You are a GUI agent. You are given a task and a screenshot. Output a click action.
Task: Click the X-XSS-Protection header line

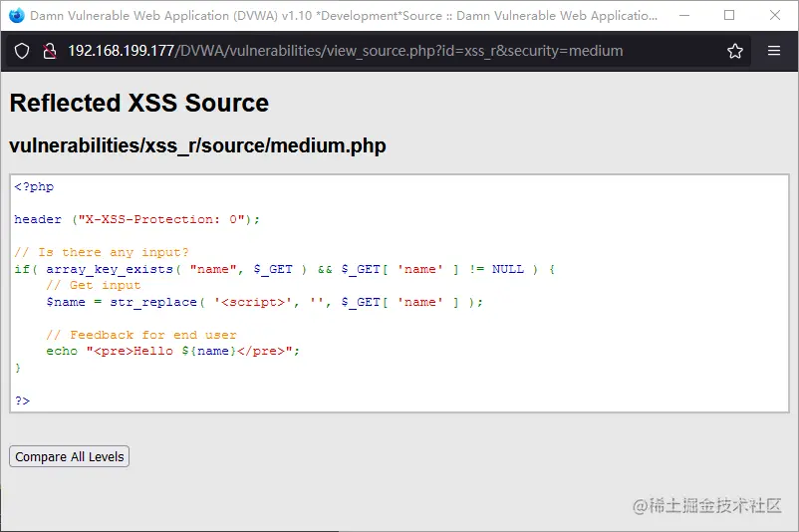tap(137, 219)
